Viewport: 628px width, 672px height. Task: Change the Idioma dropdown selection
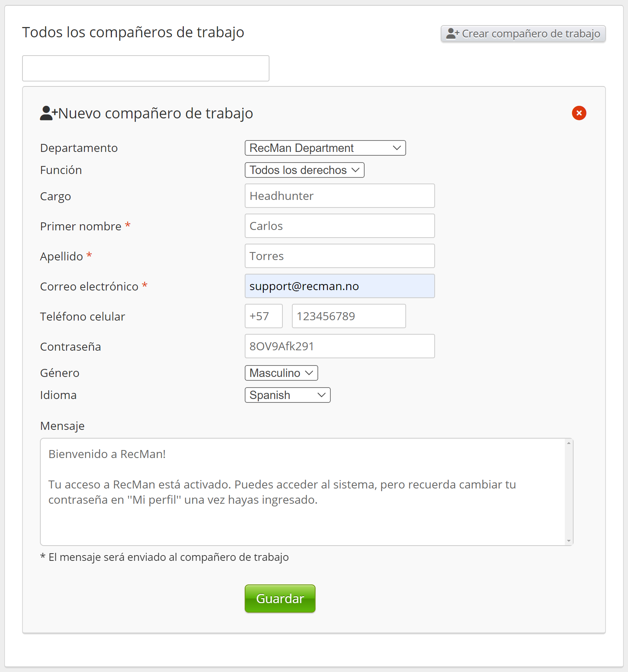[287, 395]
